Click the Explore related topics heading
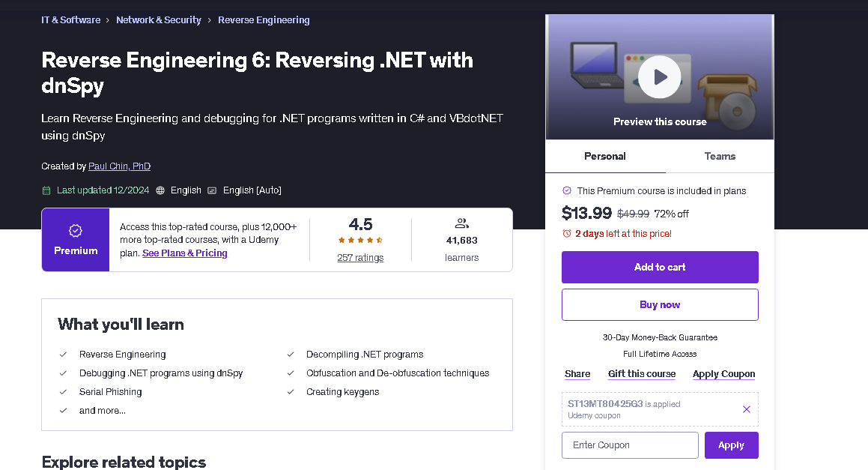This screenshot has height=470, width=868. pos(124,462)
